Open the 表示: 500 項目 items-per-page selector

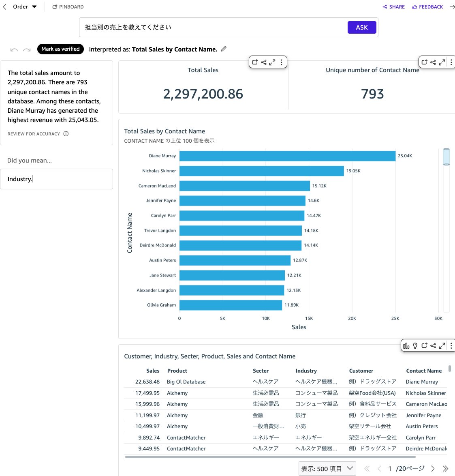(x=327, y=468)
